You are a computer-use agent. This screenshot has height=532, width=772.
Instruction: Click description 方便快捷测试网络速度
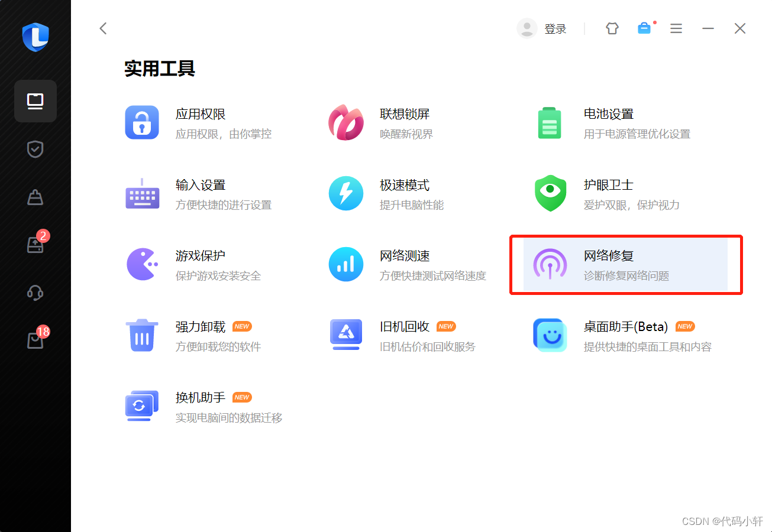[433, 276]
